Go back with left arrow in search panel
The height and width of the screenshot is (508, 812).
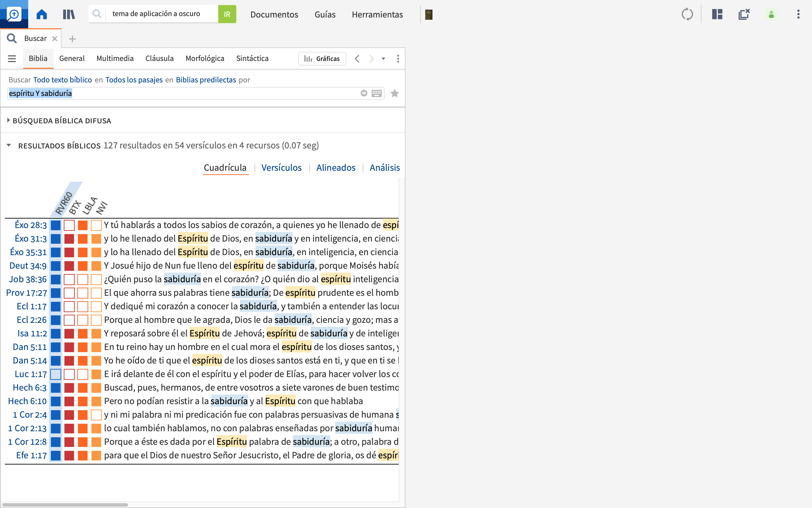point(357,59)
